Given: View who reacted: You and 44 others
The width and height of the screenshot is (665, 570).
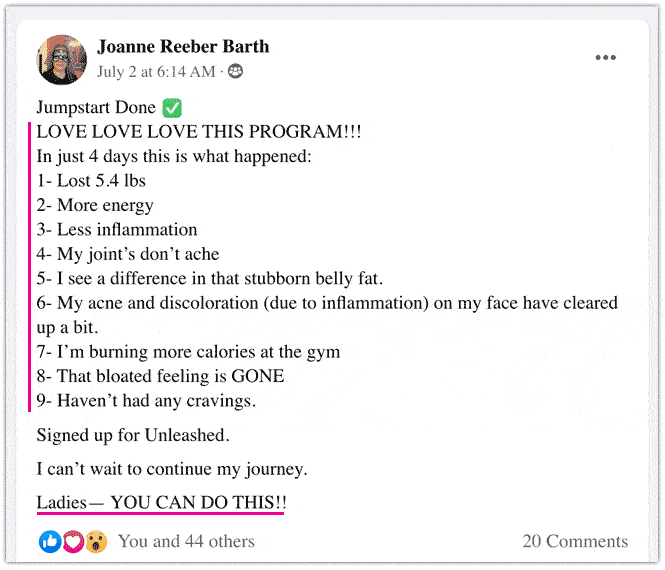Looking at the screenshot, I should click(x=186, y=542).
